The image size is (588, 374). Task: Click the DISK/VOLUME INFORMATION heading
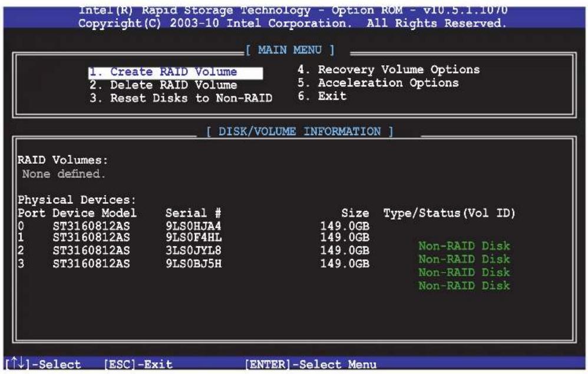click(x=300, y=131)
